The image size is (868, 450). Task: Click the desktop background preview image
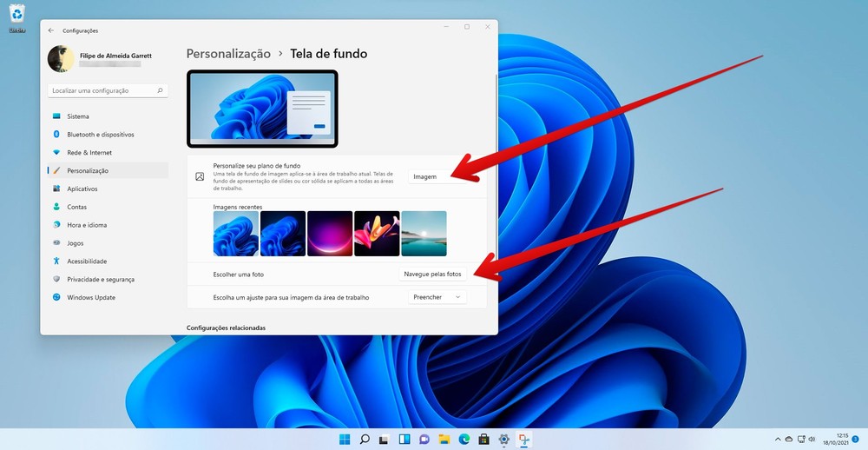(262, 108)
